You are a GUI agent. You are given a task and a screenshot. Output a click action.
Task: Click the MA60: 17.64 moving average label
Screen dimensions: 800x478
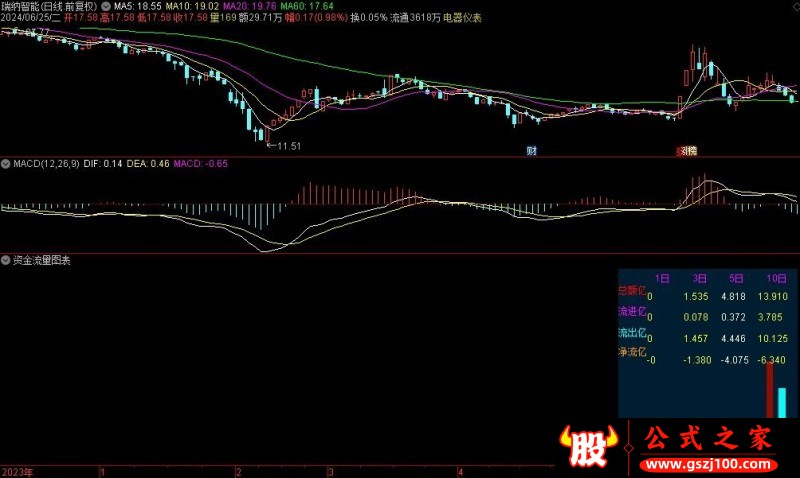pyautogui.click(x=307, y=7)
